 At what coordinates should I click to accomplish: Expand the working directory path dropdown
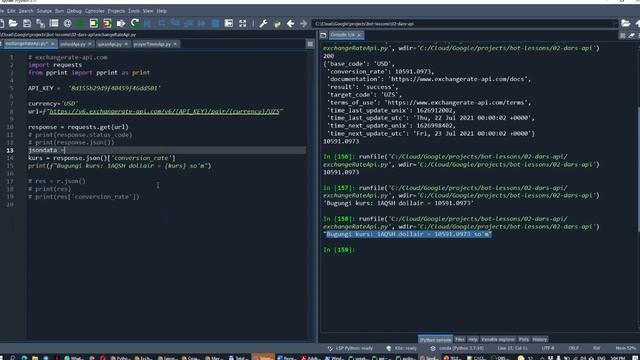tap(615, 24)
